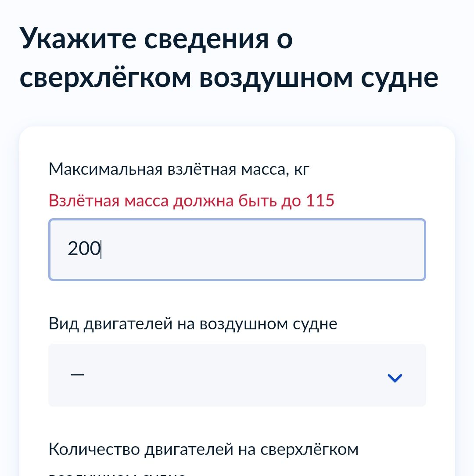Click the blue chevron in engine type dropdown
Image resolution: width=474 pixels, height=476 pixels.
pos(395,377)
